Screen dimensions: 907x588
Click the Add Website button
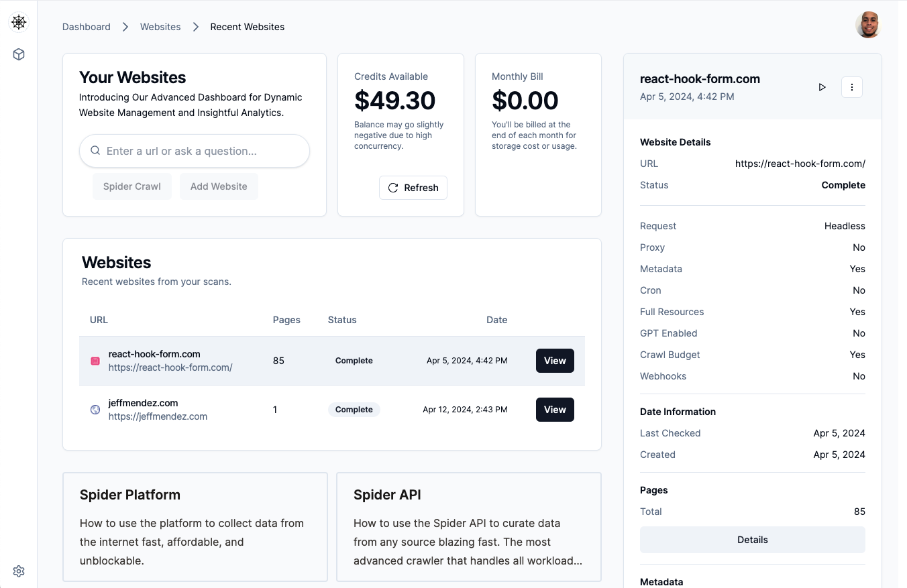(219, 186)
